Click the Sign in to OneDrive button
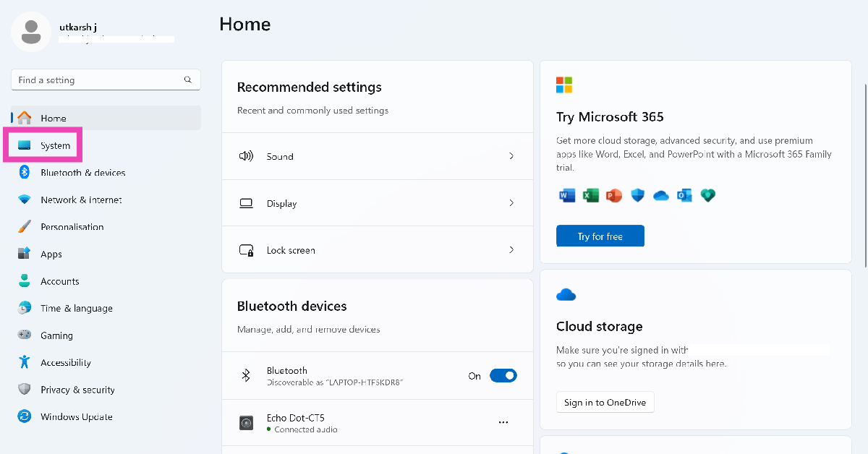Image resolution: width=868 pixels, height=454 pixels. click(605, 403)
